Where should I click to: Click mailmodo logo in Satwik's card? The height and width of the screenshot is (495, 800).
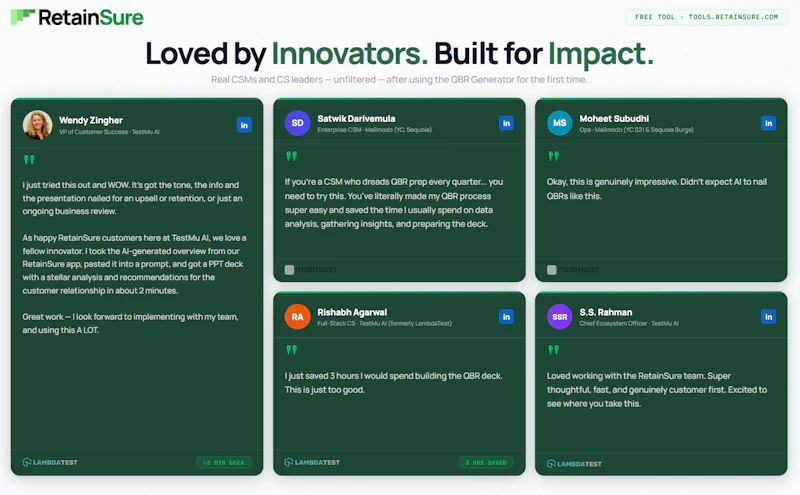[310, 269]
